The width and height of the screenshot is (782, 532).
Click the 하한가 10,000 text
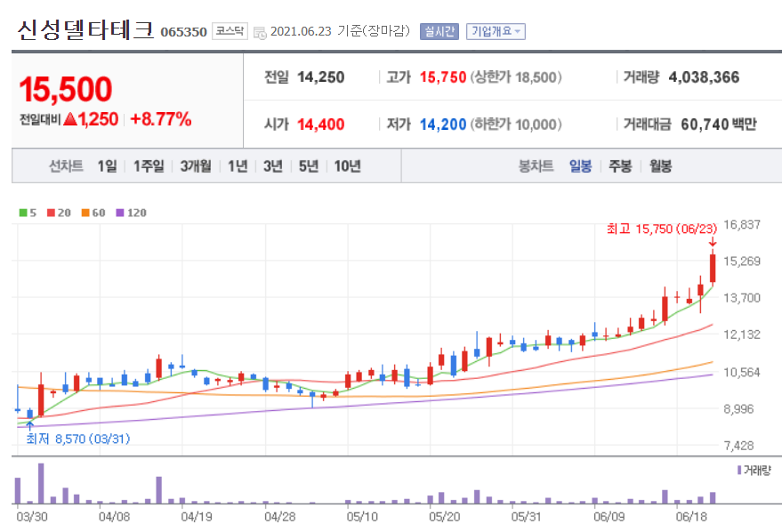(516, 125)
